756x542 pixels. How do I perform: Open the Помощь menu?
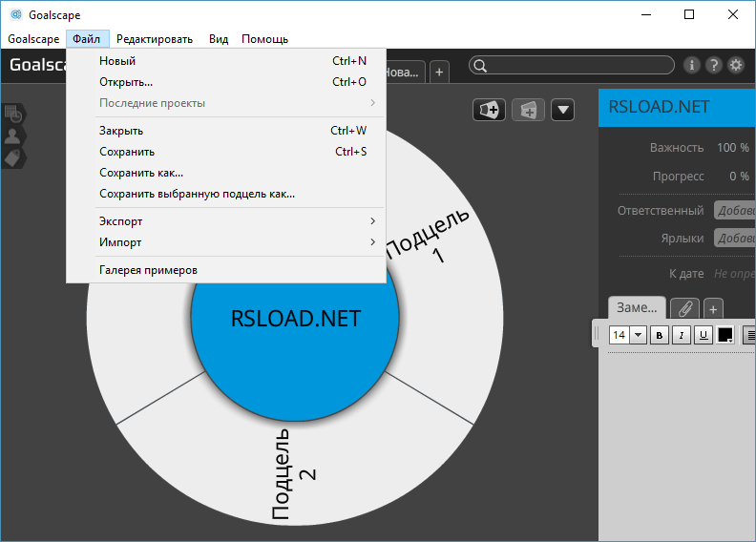264,39
